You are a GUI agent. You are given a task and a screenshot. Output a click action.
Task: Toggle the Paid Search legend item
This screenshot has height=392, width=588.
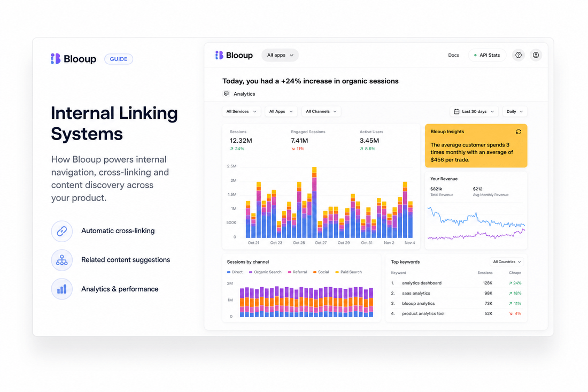click(x=349, y=272)
